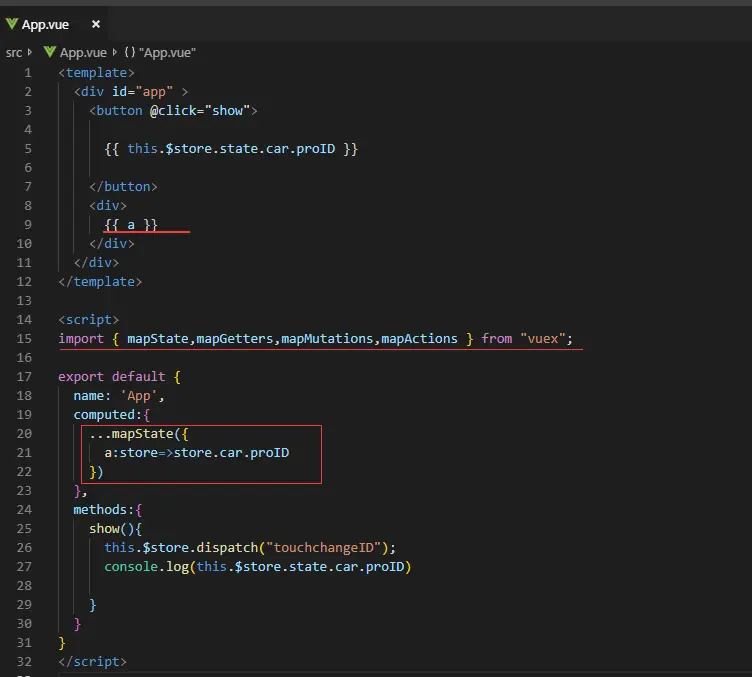Click line number 20 in the gutter
This screenshot has width=752, height=677.
(24, 433)
